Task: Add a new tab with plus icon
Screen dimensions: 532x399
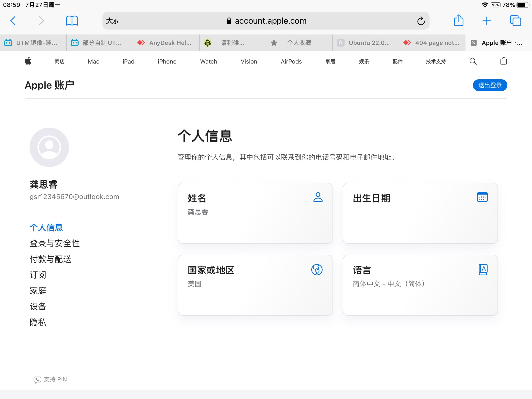Action: (x=487, y=21)
